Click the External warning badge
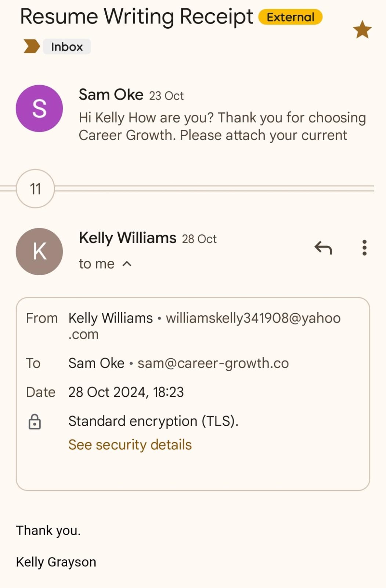This screenshot has height=588, width=386. 290,17
